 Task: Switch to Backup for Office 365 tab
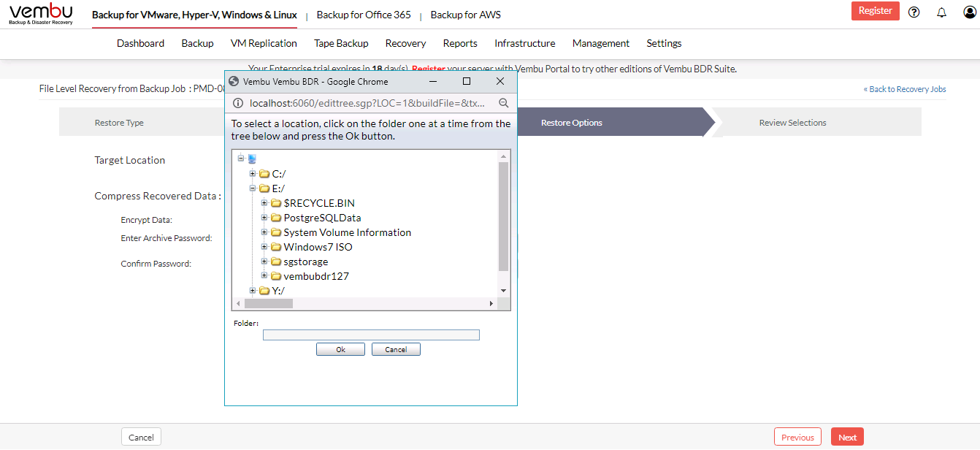tap(364, 15)
